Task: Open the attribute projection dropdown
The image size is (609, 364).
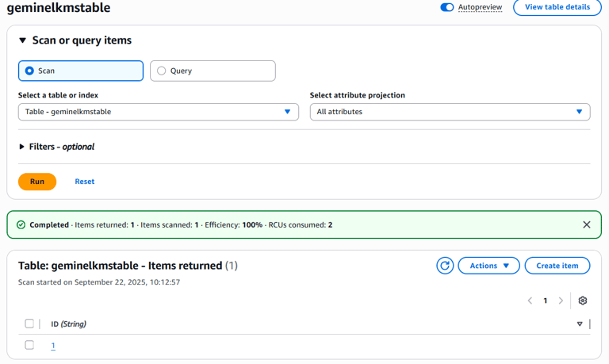Action: tap(450, 112)
